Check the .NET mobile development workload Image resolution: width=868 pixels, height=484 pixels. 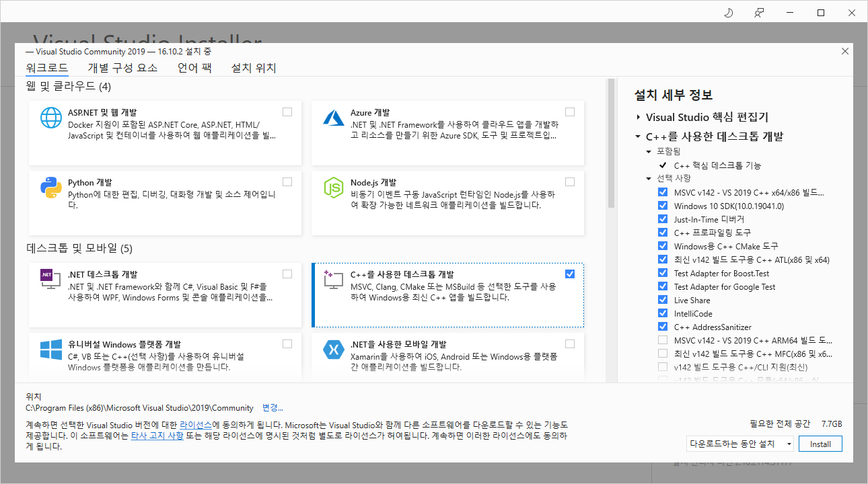click(570, 344)
